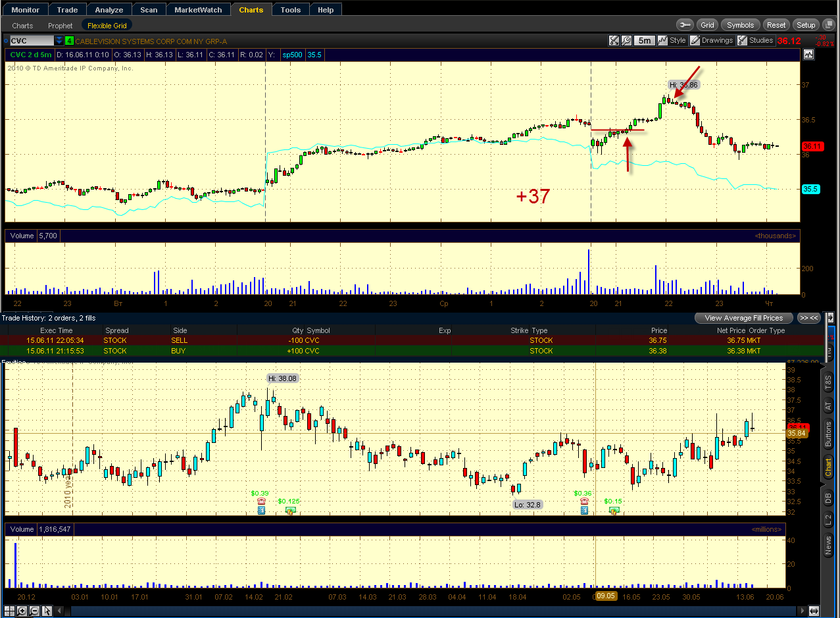Open the CVC symbol dropdown arrow
The height and width of the screenshot is (618, 840).
pyautogui.click(x=59, y=41)
